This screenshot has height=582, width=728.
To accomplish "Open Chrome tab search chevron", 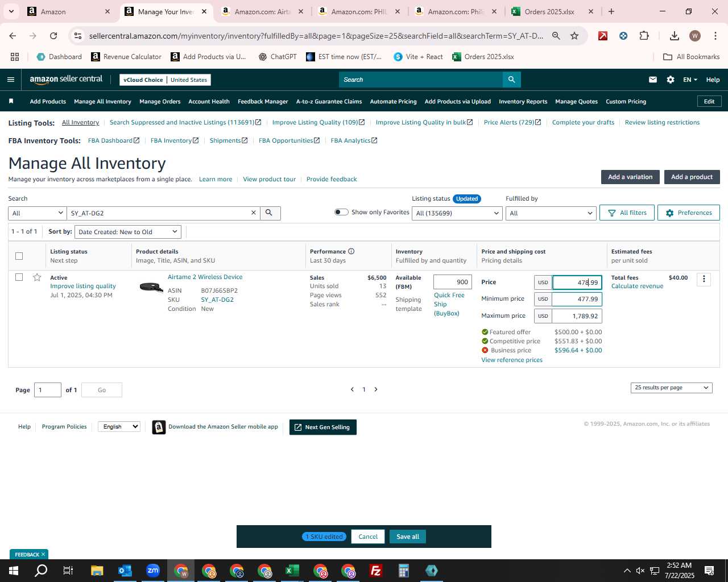I will point(11,11).
